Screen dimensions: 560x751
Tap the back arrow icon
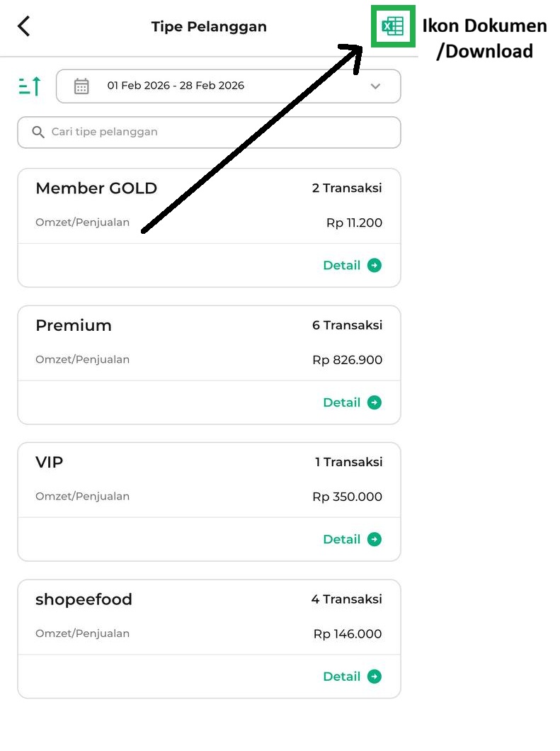(24, 27)
